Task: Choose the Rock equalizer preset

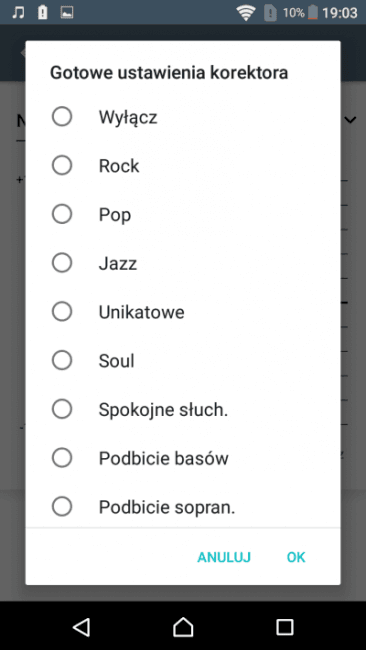Action: pos(183,166)
